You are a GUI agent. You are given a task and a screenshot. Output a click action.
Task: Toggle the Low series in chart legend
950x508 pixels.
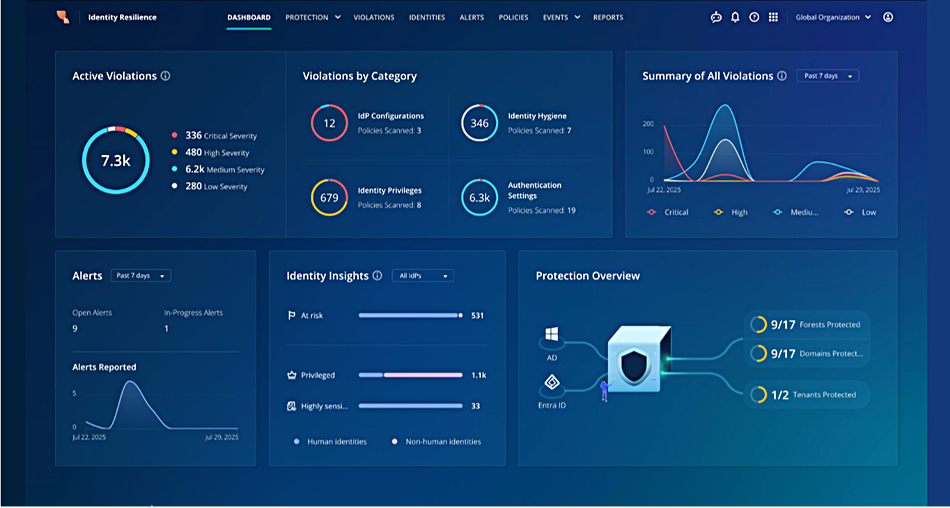pyautogui.click(x=862, y=212)
